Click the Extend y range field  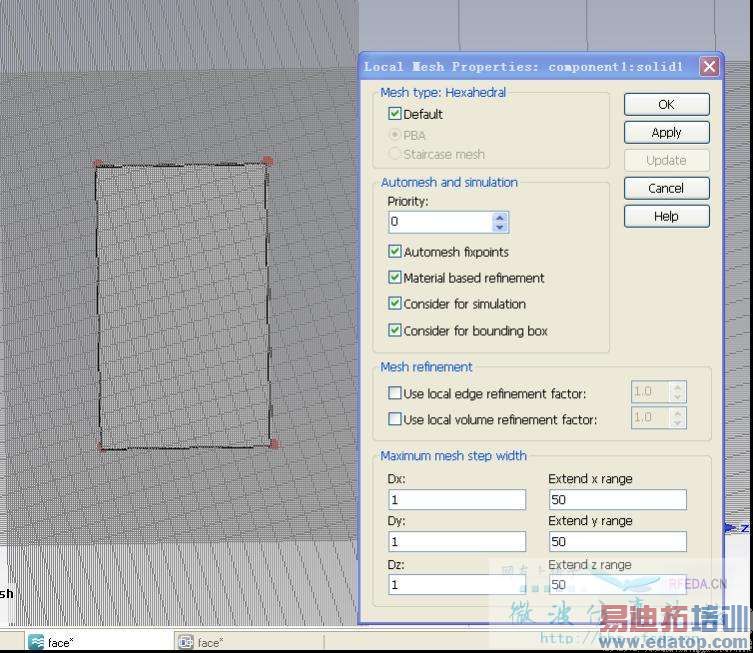coord(618,542)
